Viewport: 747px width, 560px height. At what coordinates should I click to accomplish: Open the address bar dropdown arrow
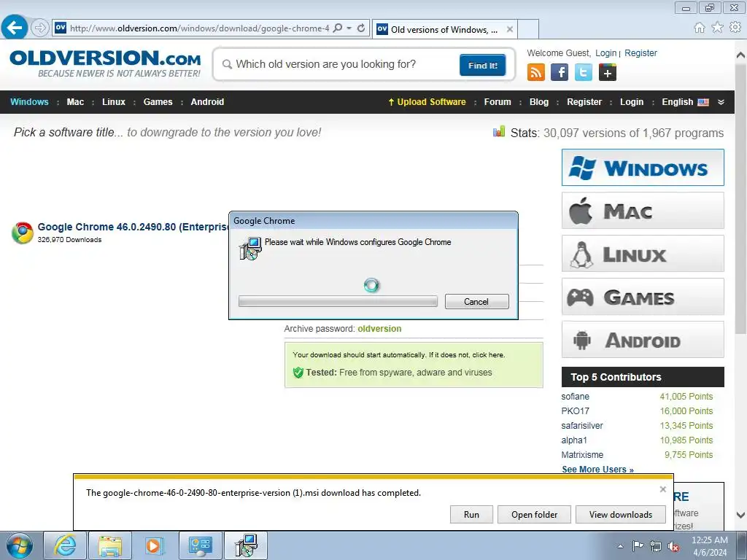[x=349, y=28]
